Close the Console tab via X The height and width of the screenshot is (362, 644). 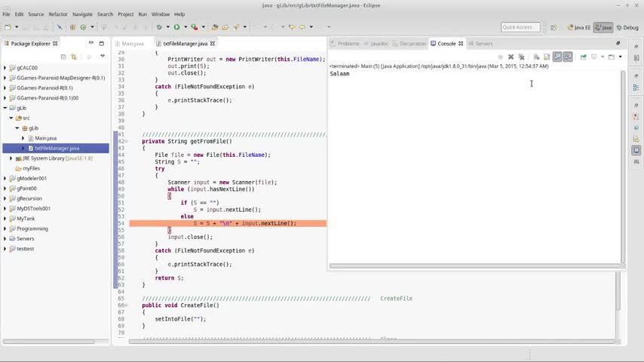coord(461,43)
